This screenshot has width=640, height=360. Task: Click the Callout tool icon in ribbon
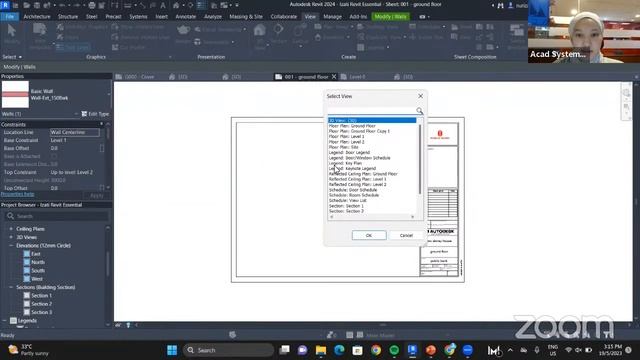click(300, 29)
